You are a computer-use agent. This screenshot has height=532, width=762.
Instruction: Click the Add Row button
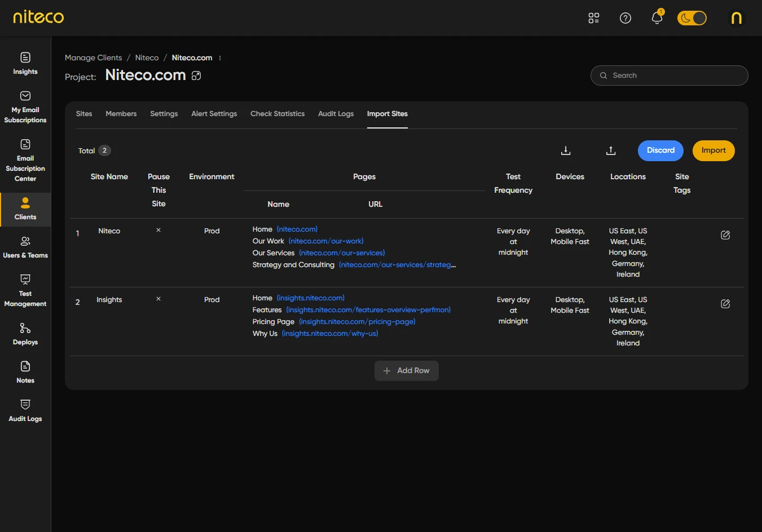(x=406, y=371)
